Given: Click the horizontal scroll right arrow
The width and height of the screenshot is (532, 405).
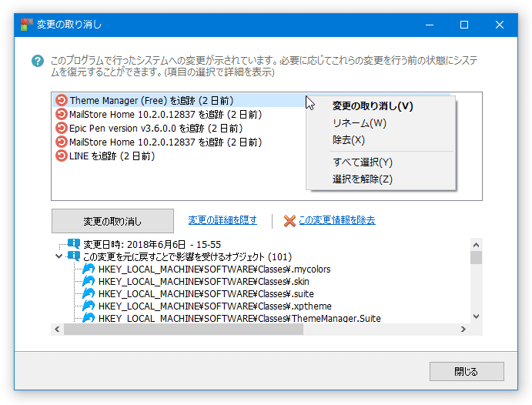Looking at the screenshot, I should point(463,330).
